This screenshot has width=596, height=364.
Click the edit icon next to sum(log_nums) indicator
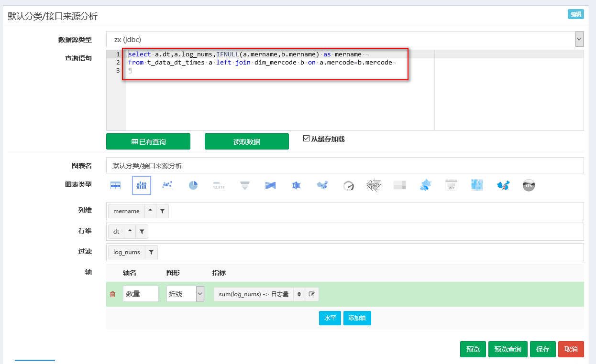[311, 294]
